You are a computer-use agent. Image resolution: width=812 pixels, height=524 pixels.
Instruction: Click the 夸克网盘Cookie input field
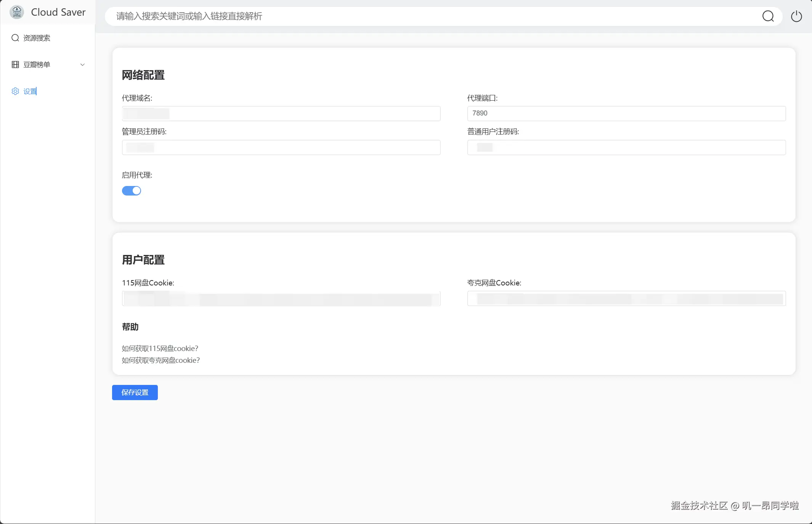click(x=626, y=298)
